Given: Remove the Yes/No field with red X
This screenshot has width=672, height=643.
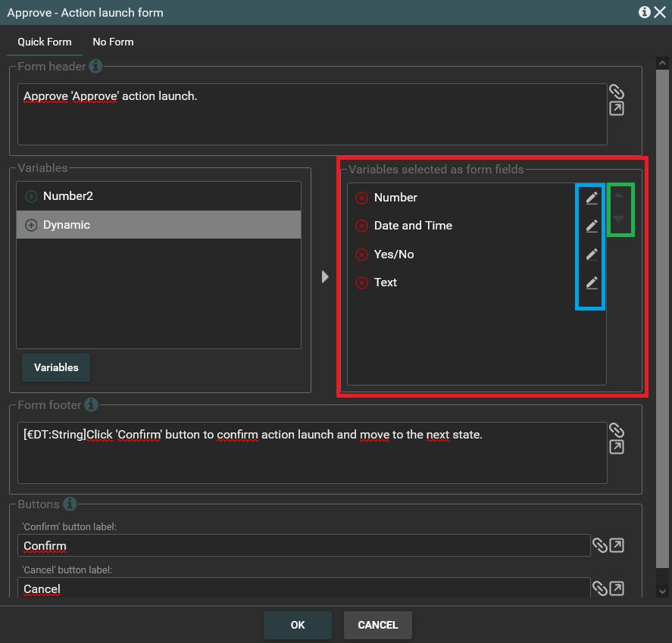Looking at the screenshot, I should (361, 254).
